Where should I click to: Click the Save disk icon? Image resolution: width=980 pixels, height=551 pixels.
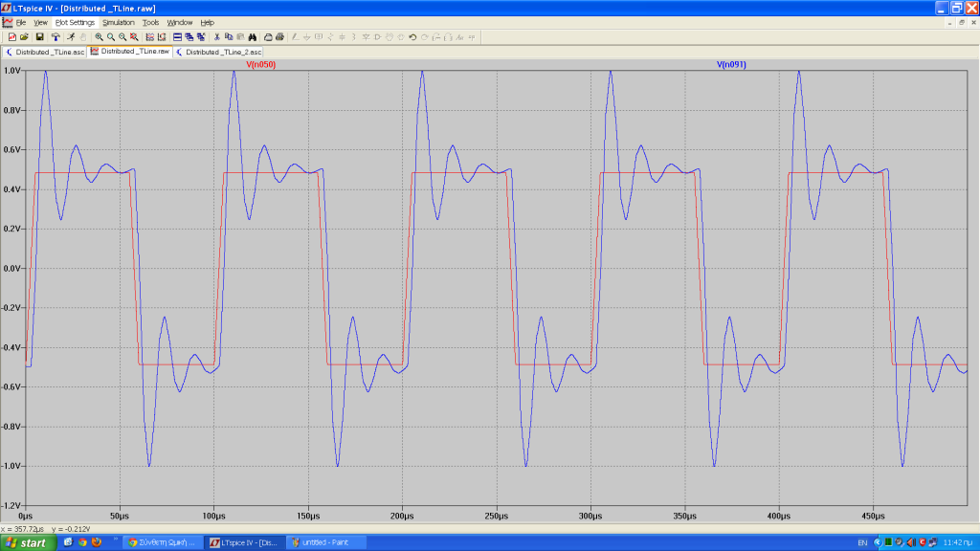click(x=39, y=36)
